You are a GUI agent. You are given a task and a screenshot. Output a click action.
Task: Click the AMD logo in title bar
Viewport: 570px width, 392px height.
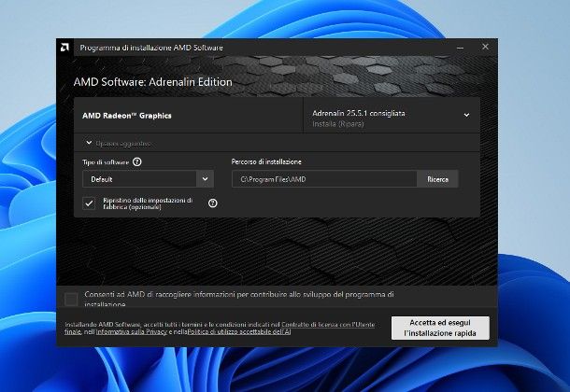tap(64, 46)
